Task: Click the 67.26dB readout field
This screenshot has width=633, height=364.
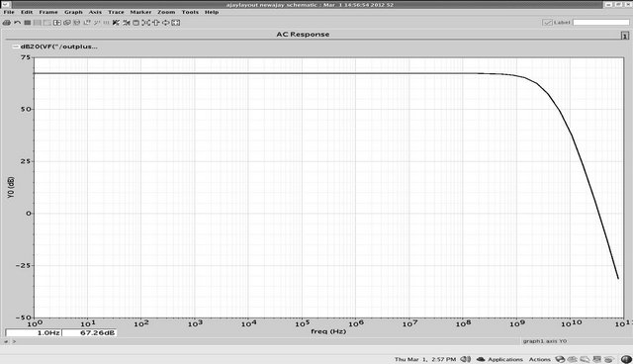Action: (89, 333)
